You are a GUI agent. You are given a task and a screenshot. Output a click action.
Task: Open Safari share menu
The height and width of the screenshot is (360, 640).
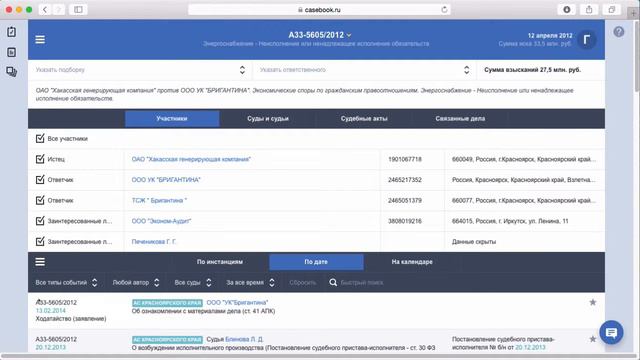pyautogui.click(x=589, y=9)
